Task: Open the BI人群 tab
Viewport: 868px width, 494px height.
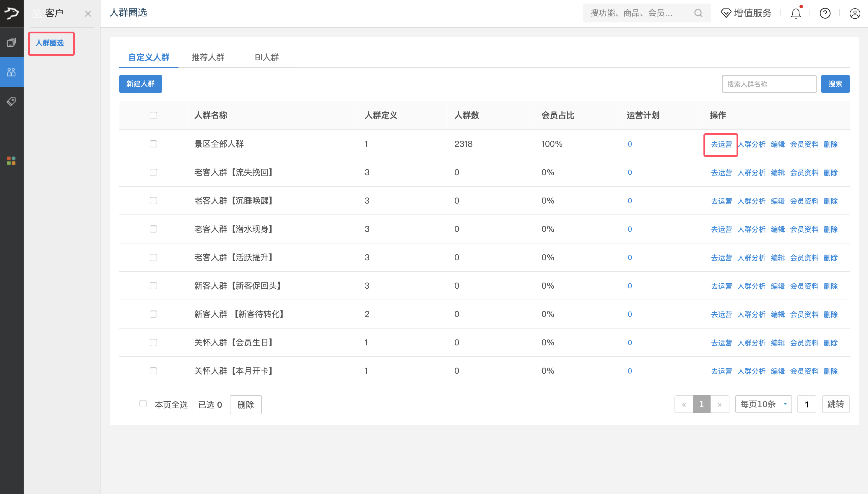Action: click(266, 57)
